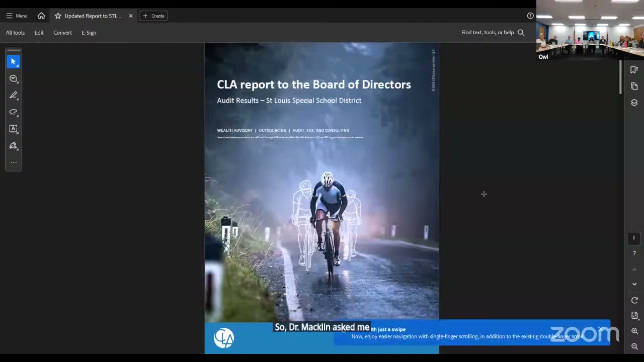Image resolution: width=644 pixels, height=362 pixels.
Task: Open the E-Sign toolbar item
Action: point(89,33)
